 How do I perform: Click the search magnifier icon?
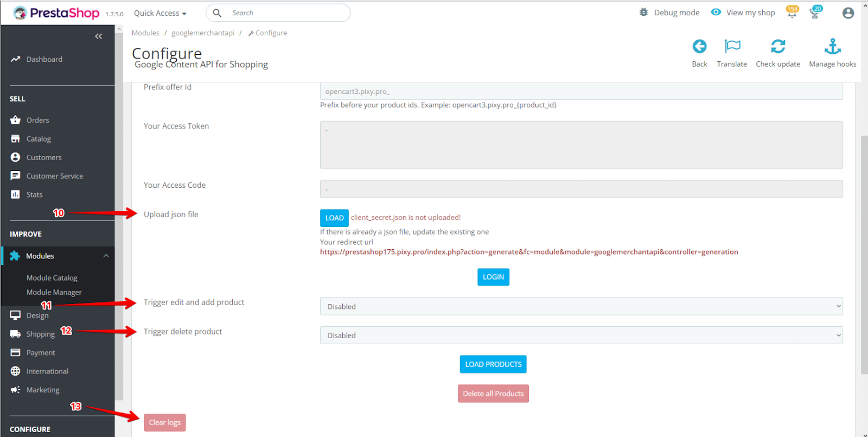point(217,13)
